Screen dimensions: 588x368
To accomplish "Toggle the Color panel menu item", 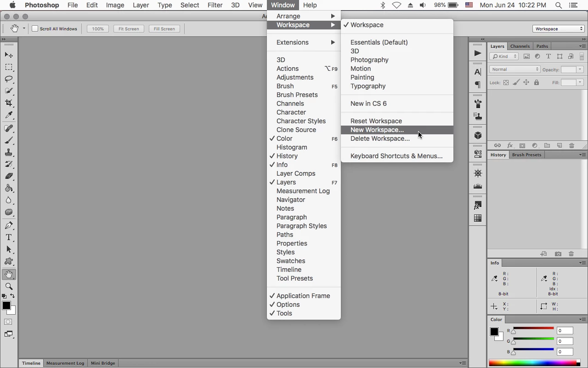I will [x=304, y=138].
